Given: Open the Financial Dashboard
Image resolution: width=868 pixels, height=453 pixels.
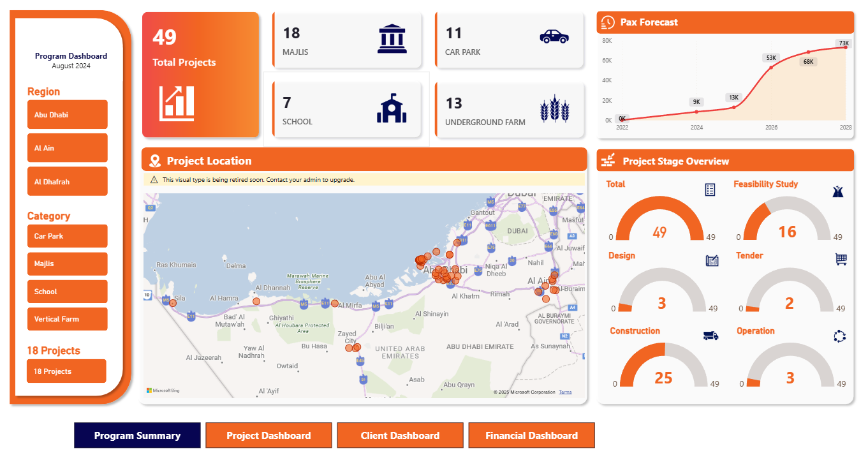Looking at the screenshot, I should (x=531, y=435).
